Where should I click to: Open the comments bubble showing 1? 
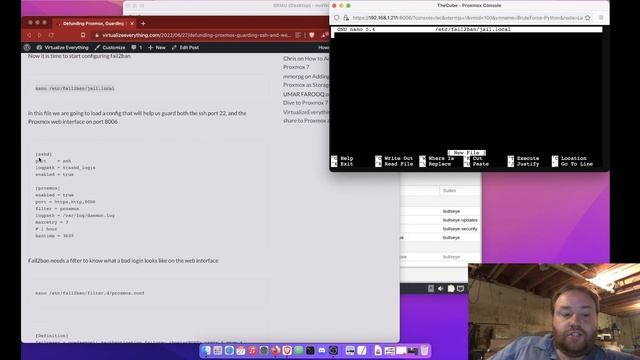(137, 47)
